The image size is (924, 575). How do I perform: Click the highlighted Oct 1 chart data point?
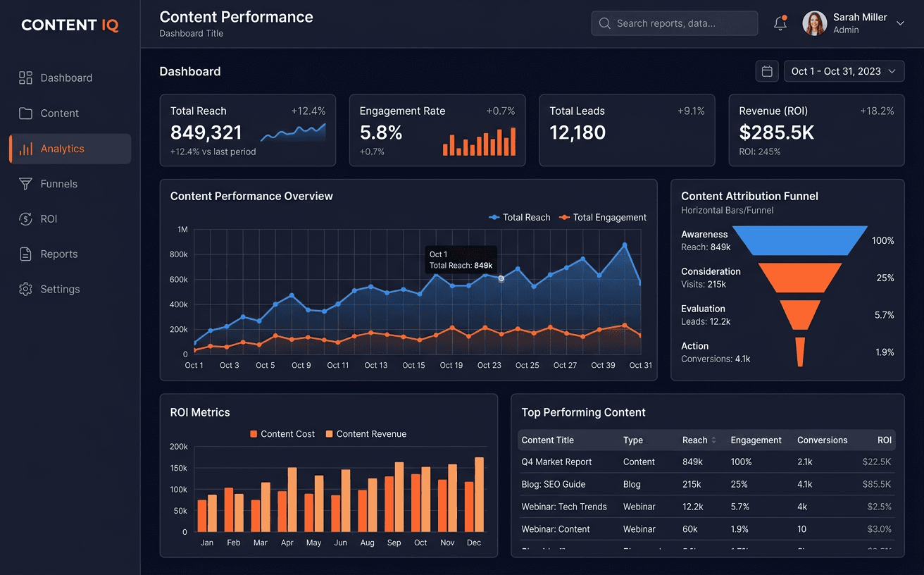(501, 278)
